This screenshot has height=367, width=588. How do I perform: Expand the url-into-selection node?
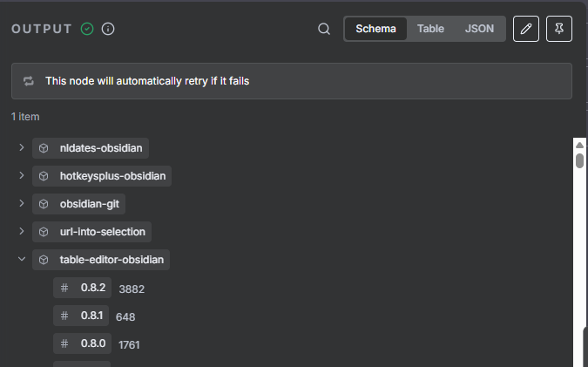coord(22,231)
